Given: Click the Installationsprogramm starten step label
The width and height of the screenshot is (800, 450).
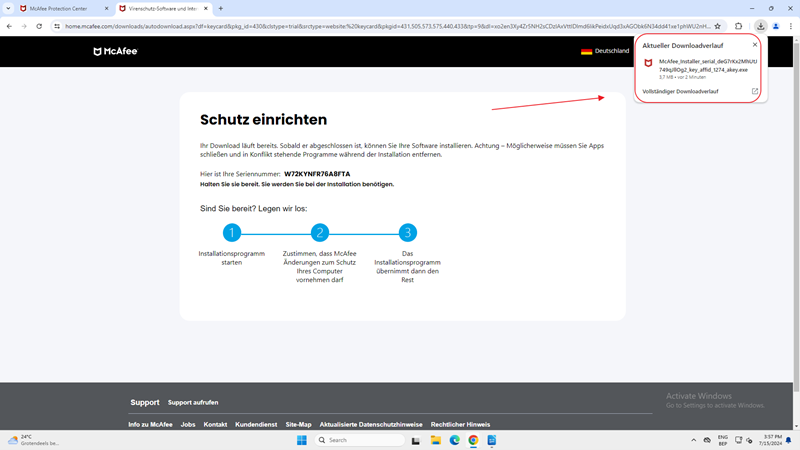Looking at the screenshot, I should coord(232,258).
